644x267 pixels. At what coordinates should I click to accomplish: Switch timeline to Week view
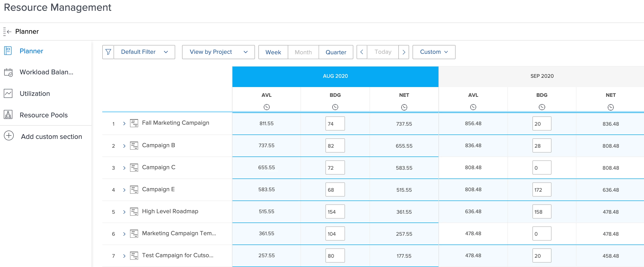(x=273, y=52)
